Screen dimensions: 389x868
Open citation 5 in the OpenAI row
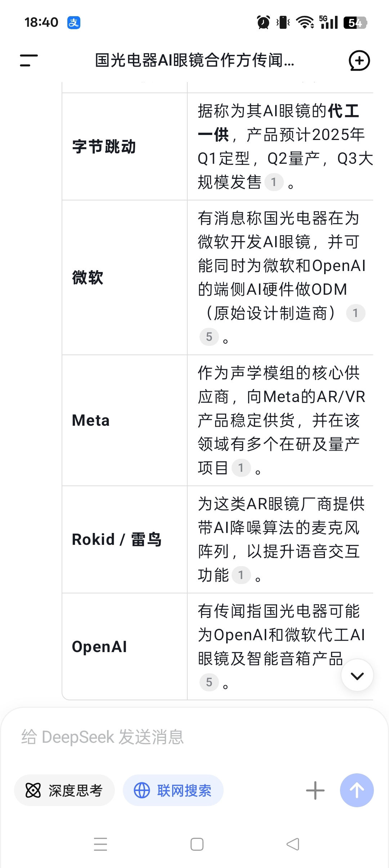(x=209, y=682)
